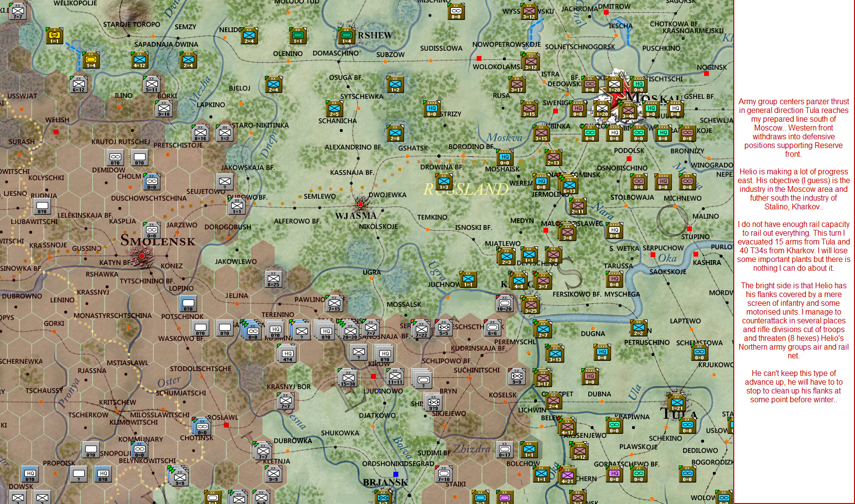Select the 9=18 unit near Borki
Viewport: 855px width, 504px height.
[164, 109]
